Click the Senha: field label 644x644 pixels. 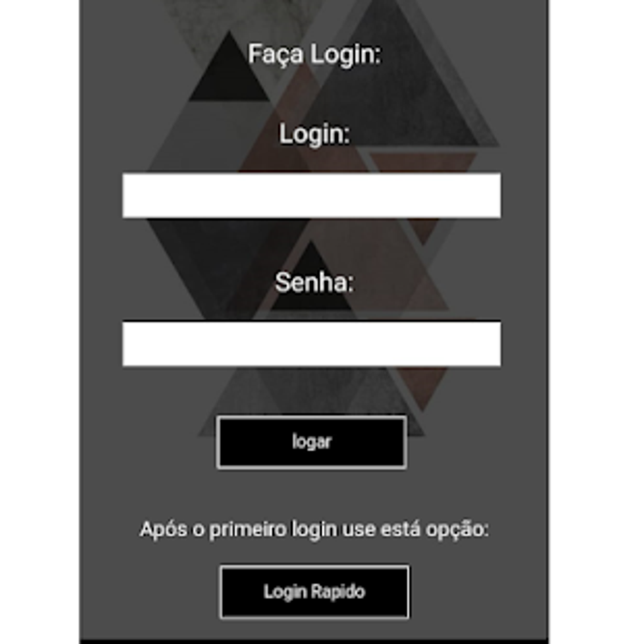(x=314, y=283)
